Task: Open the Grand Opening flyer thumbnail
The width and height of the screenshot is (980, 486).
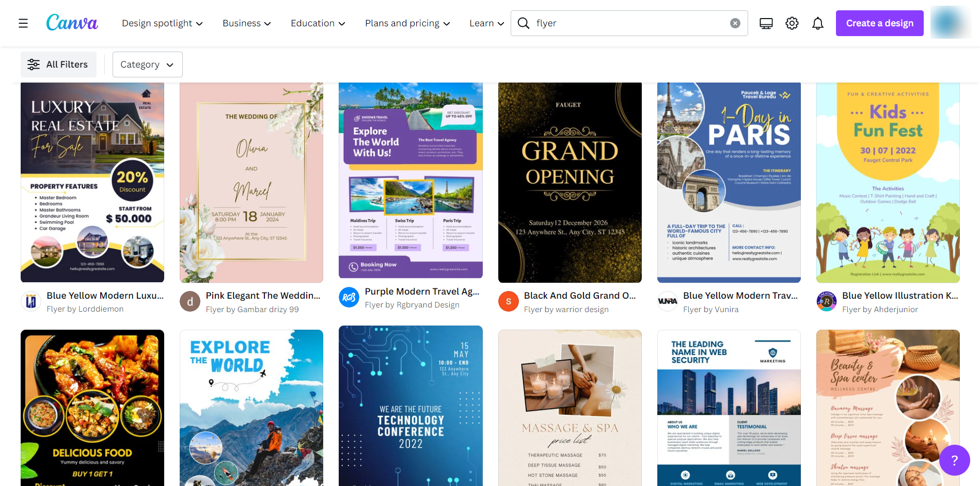Action: 570,183
